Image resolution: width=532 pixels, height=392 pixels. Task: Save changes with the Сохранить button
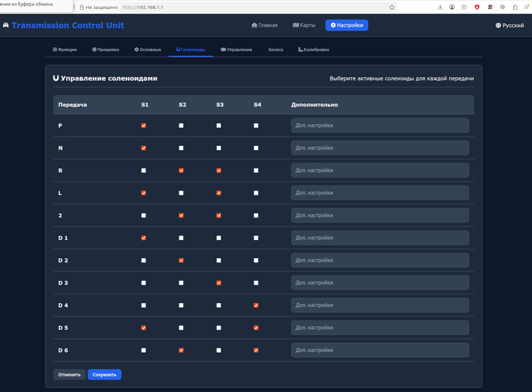coord(104,374)
